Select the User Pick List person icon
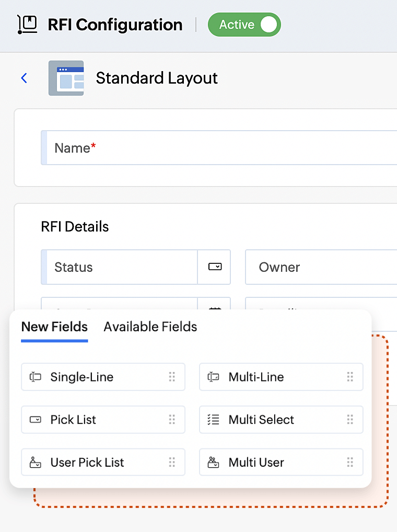 point(34,462)
